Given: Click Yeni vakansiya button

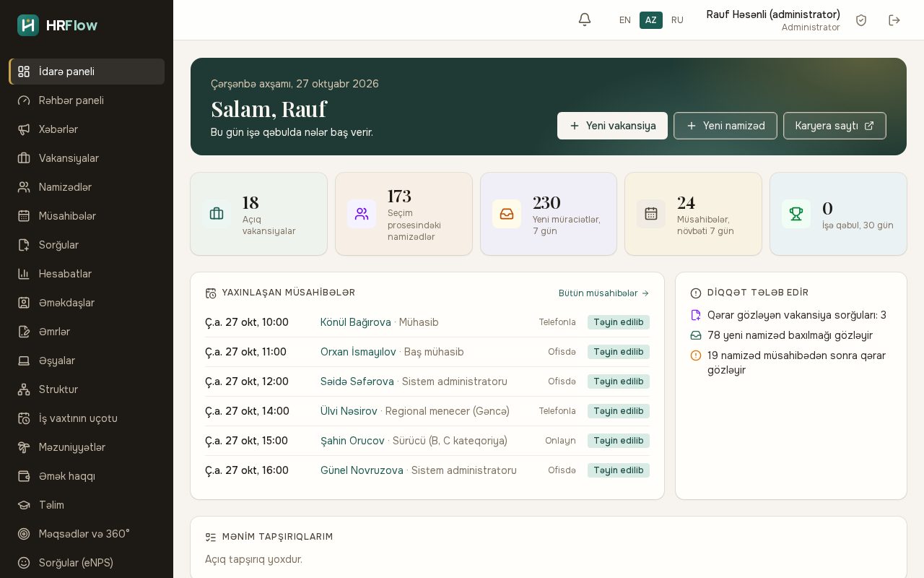Looking at the screenshot, I should 612,126.
